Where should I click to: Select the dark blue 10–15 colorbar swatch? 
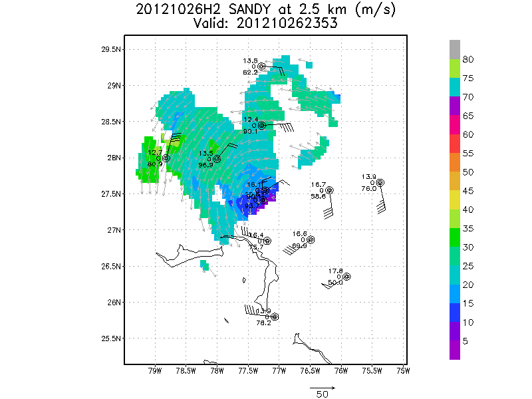pos(455,313)
